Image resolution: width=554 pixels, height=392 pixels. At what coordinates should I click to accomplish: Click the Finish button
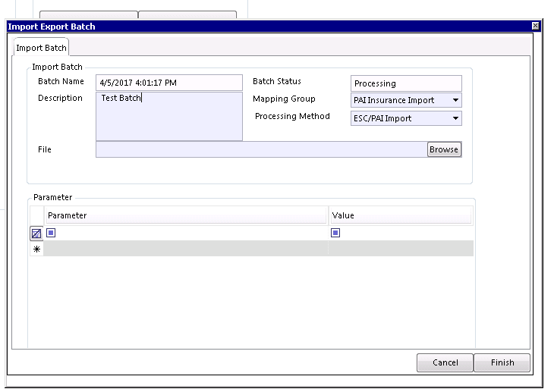point(502,362)
